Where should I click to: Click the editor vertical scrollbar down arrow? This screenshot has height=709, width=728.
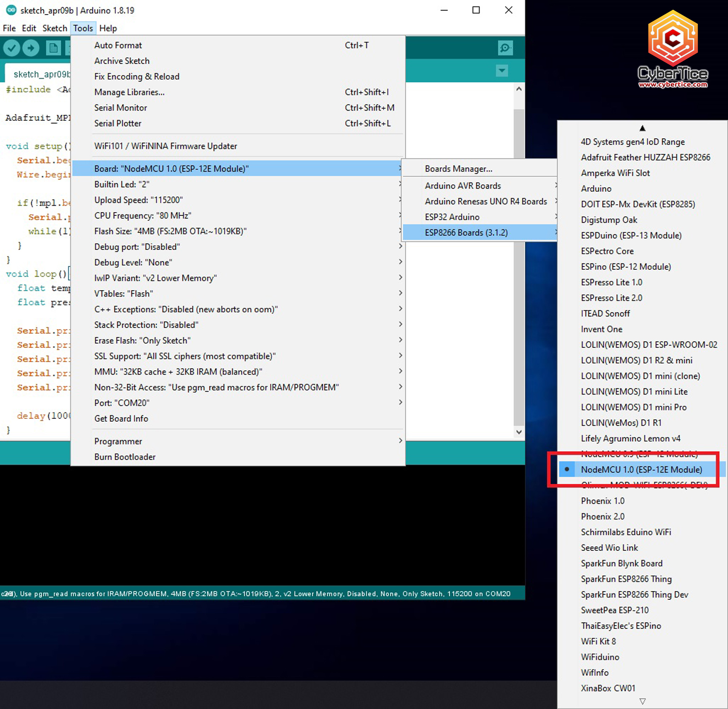coord(519,432)
